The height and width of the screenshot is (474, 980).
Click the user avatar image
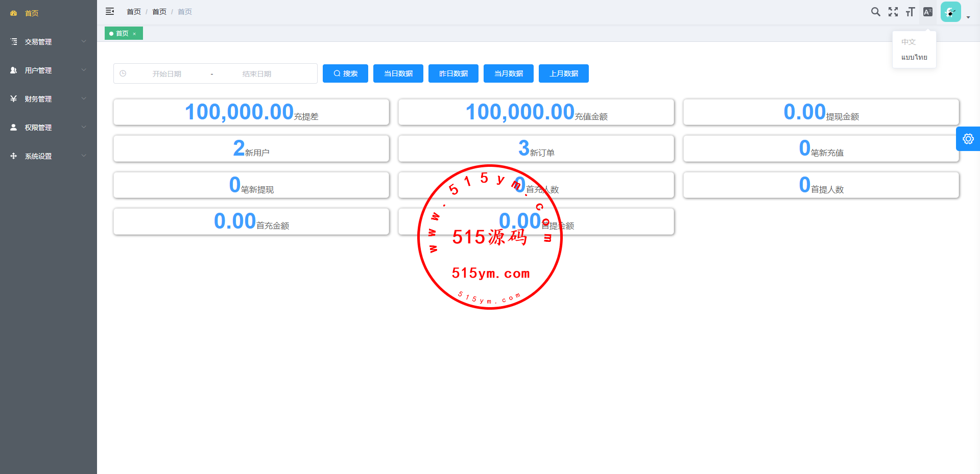point(950,12)
